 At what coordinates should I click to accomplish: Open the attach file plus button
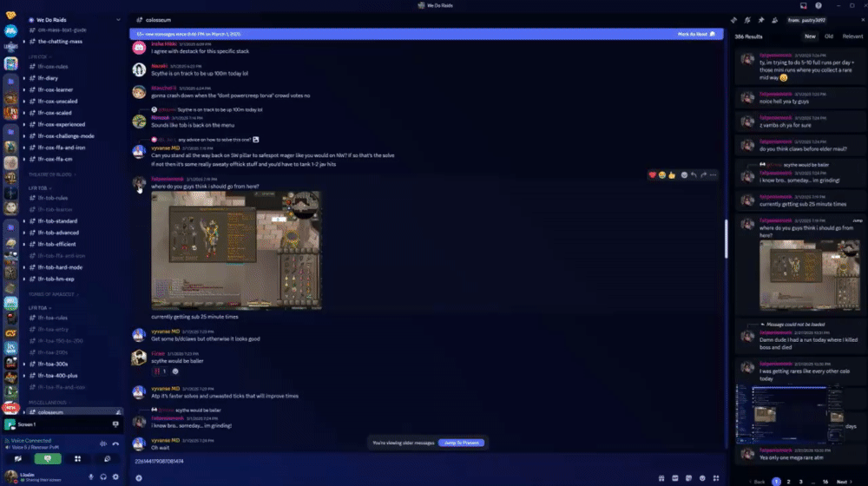coord(139,478)
